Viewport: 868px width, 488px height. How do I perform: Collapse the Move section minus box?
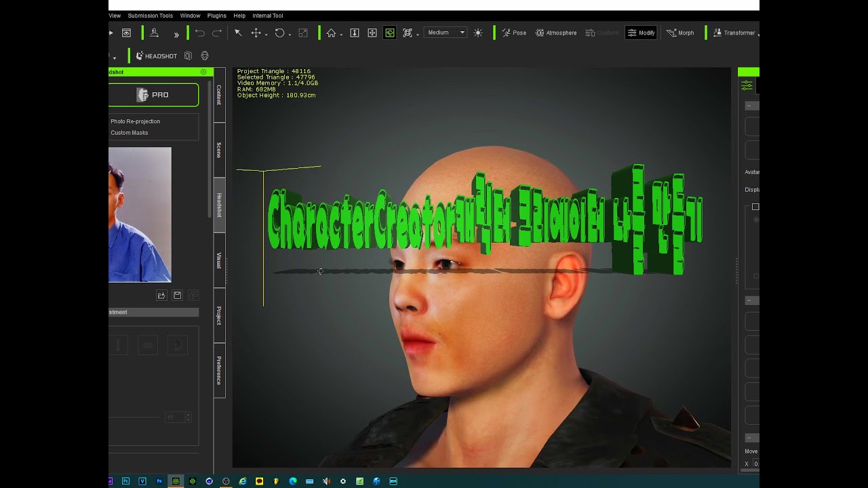[x=748, y=438]
